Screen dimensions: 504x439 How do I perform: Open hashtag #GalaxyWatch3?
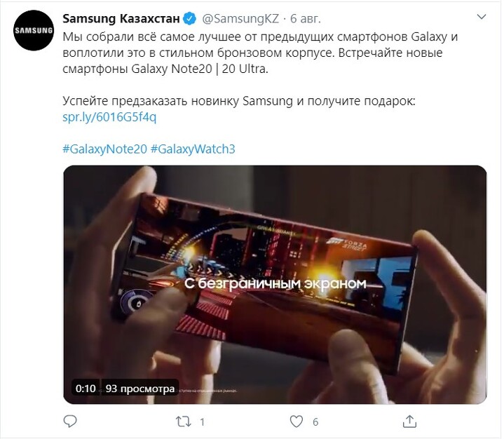(x=193, y=149)
